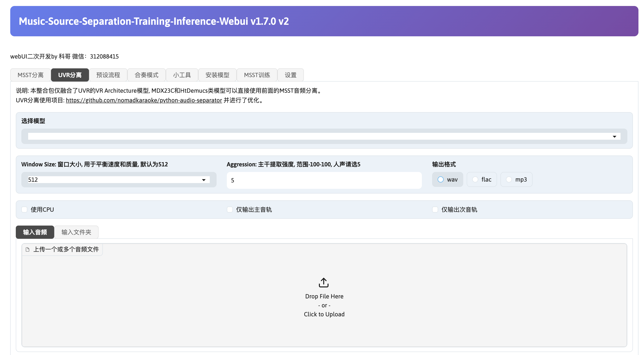Open the 小工具 tab
The height and width of the screenshot is (355, 644).
coord(182,75)
